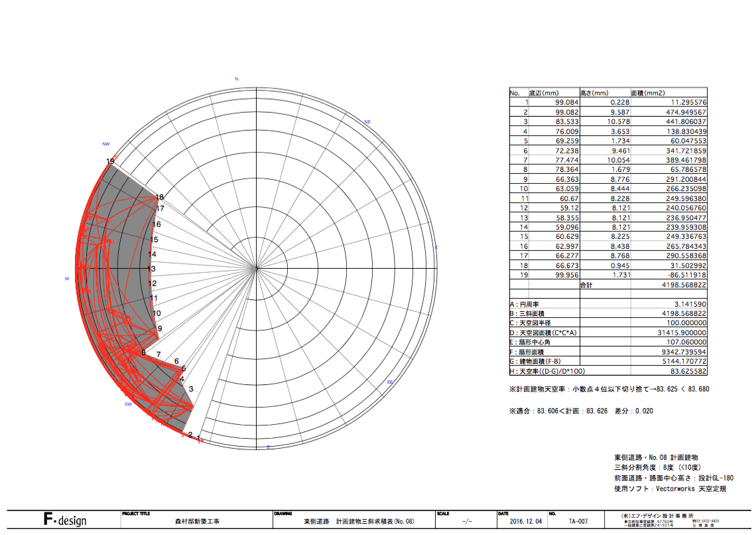Screen dimensions: 756x535
Task: Click the 面積(mm2) column header
Action: (x=647, y=93)
